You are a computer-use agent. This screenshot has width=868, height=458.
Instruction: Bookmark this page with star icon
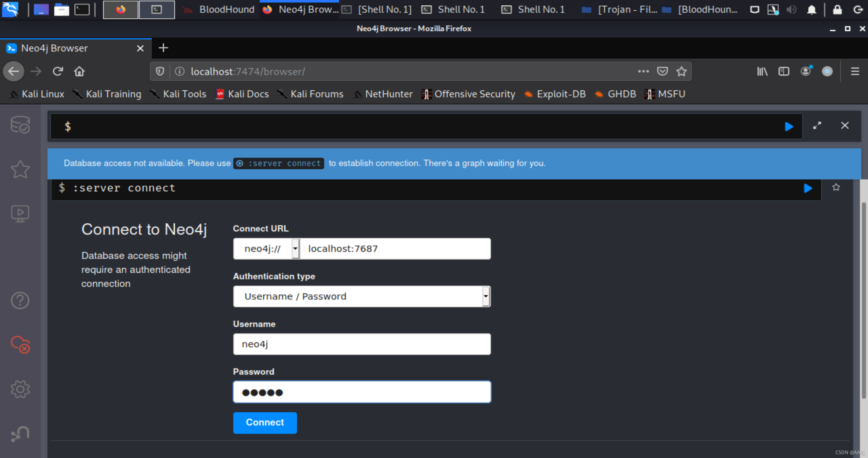[x=681, y=71]
